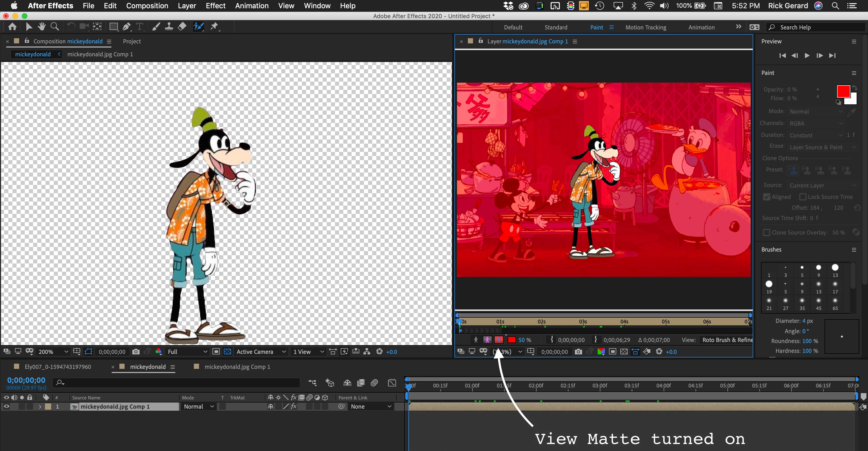Image resolution: width=868 pixels, height=451 pixels.
Task: Open the Effect menu
Action: pos(215,6)
